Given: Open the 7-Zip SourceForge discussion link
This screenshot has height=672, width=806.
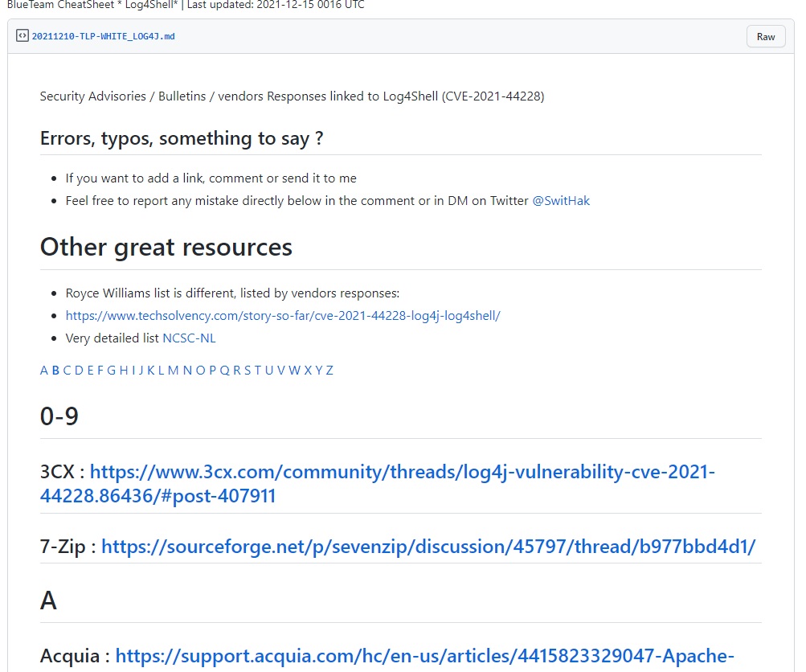Looking at the screenshot, I should pos(428,547).
